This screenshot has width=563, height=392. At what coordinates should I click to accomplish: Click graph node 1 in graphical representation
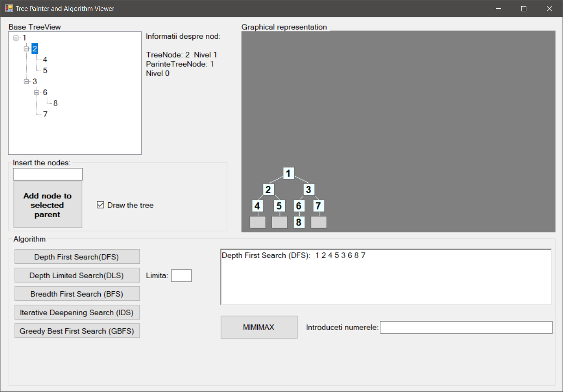click(288, 174)
